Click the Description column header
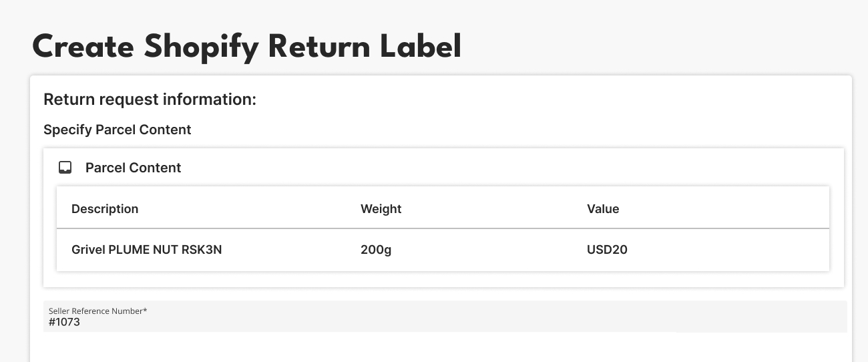Viewport: 868px width, 362px height. (105, 209)
